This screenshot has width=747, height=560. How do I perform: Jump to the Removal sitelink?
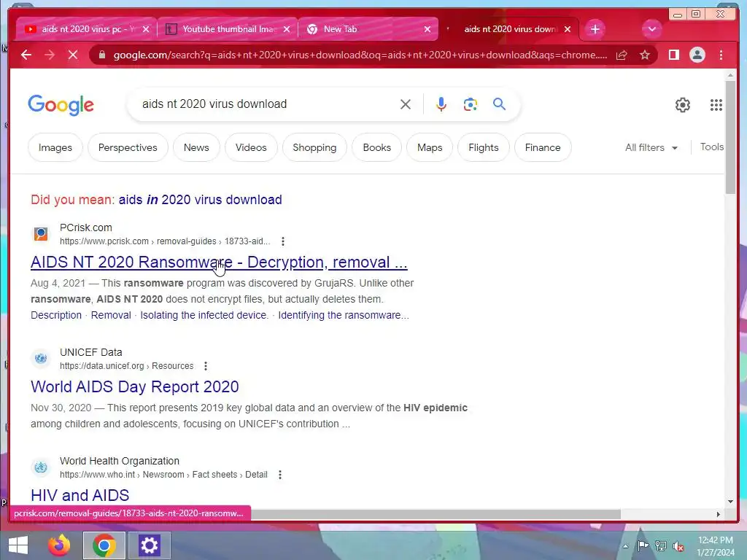(111, 315)
